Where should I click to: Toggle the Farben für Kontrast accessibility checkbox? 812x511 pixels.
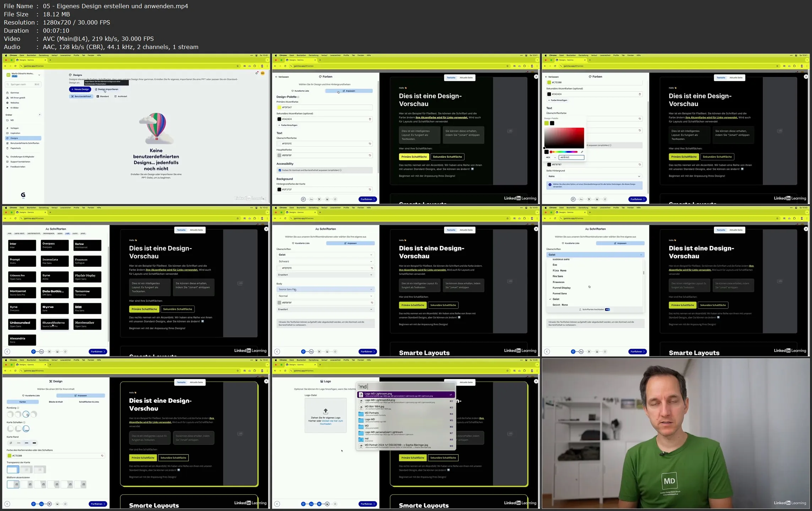click(280, 170)
